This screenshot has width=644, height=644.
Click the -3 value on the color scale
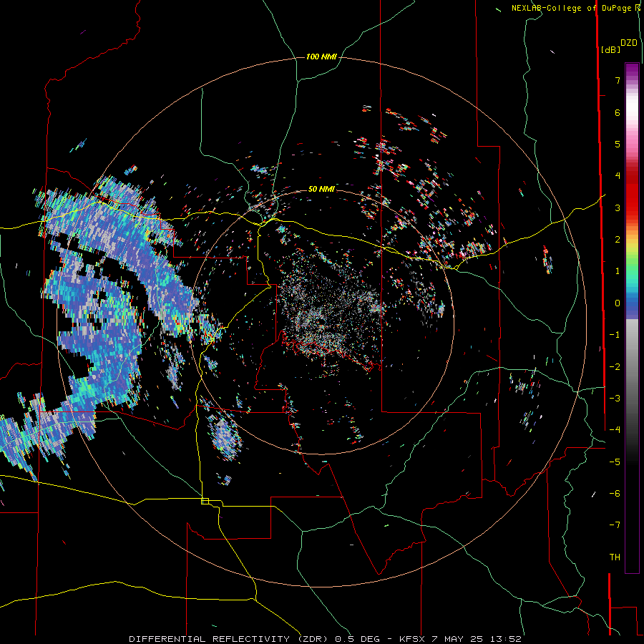[x=615, y=399]
